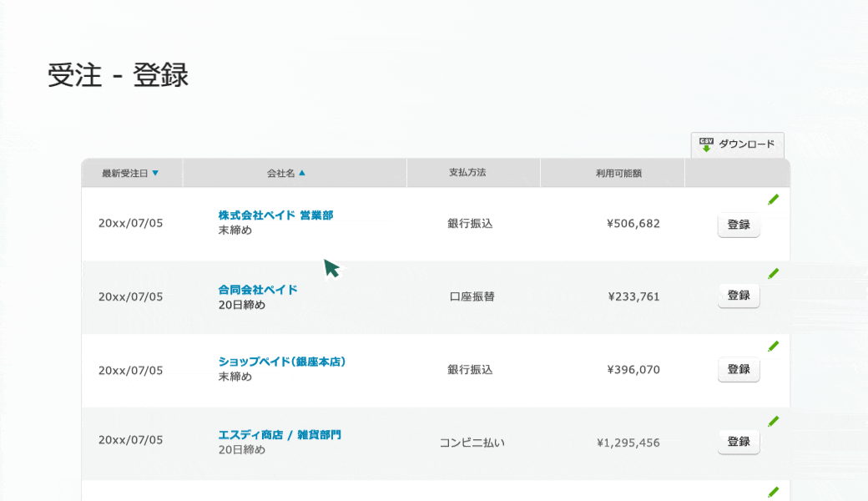This screenshot has width=868, height=501.
Task: Click the CSV download icon
Action: 706,144
